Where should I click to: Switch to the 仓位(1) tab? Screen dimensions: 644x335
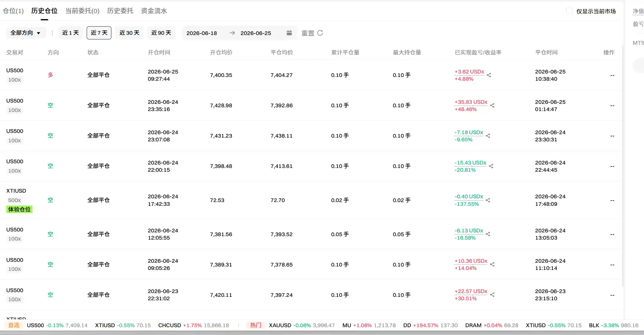[13, 11]
